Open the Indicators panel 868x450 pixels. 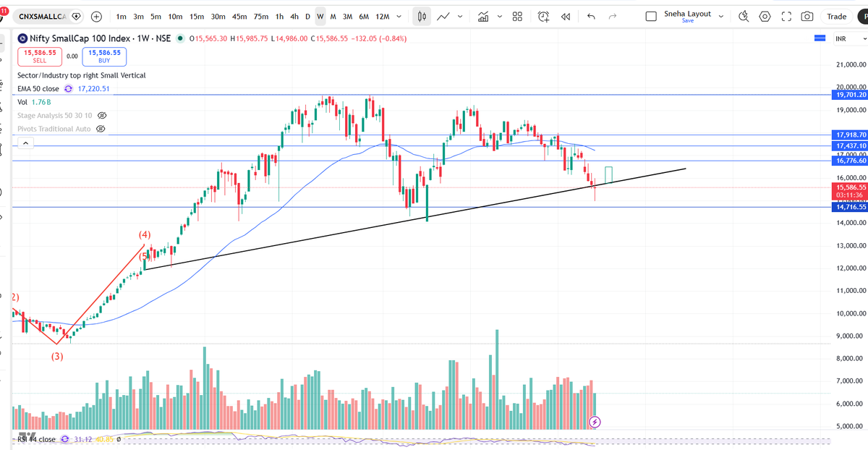point(483,15)
